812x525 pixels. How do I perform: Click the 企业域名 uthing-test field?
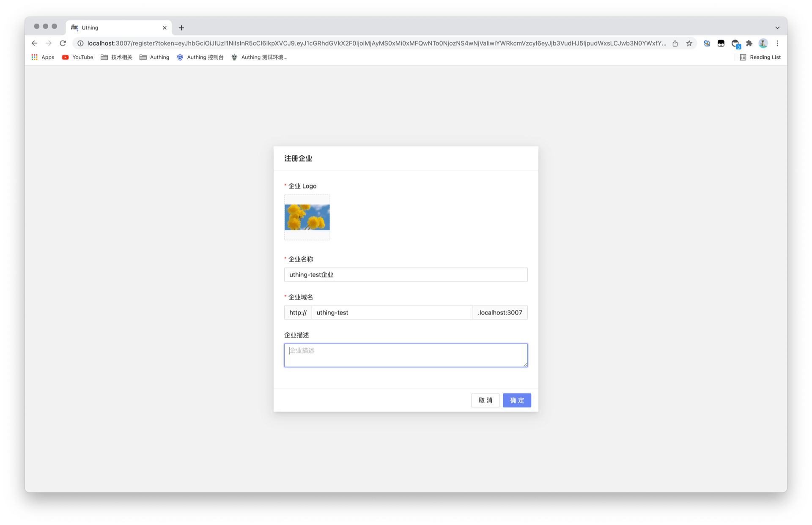point(392,312)
